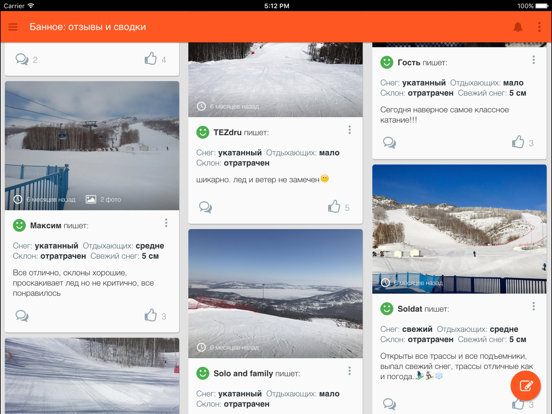Open options menu for Soldat's review

click(534, 307)
